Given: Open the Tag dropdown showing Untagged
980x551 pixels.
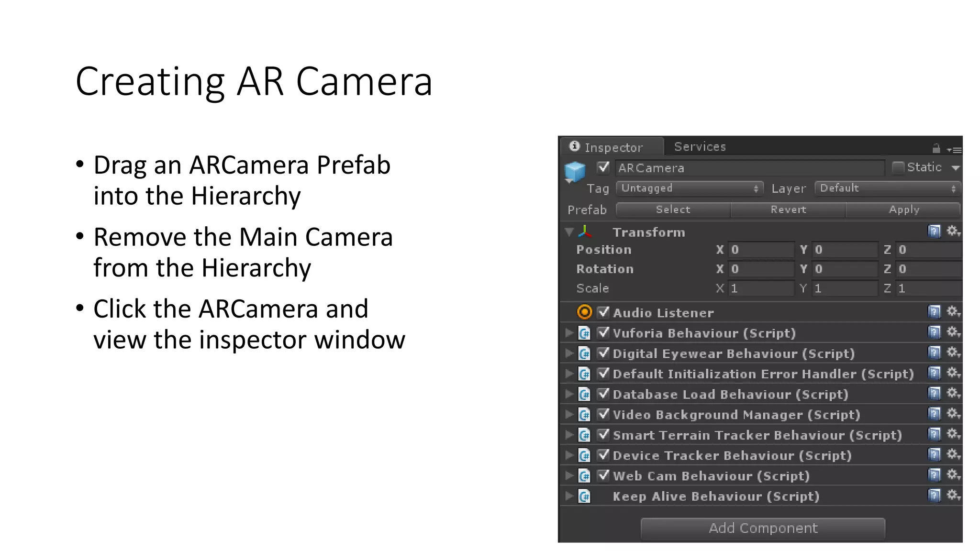Looking at the screenshot, I should [x=689, y=188].
